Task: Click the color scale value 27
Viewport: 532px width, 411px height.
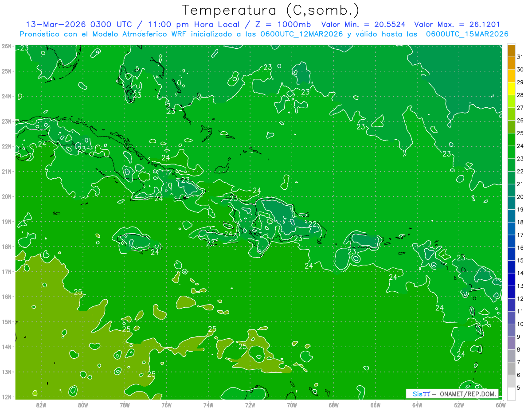Action: pyautogui.click(x=520, y=108)
